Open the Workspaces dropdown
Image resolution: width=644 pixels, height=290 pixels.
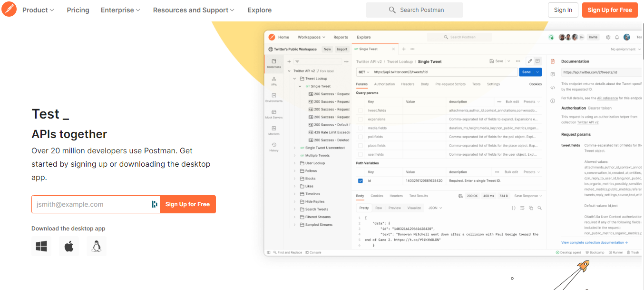click(312, 37)
